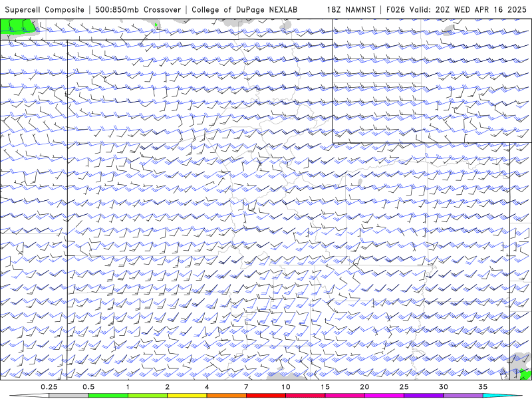
Task: Select the pink 15–20 legend segment
Action: click(344, 396)
